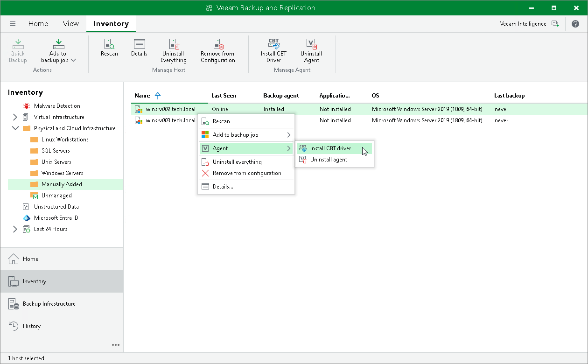This screenshot has width=588, height=364.
Task: Select Last 24 Hours node
Action: 50,229
